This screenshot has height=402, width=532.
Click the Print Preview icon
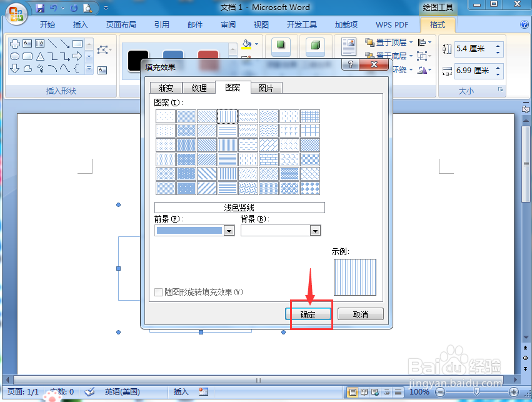[x=88, y=8]
